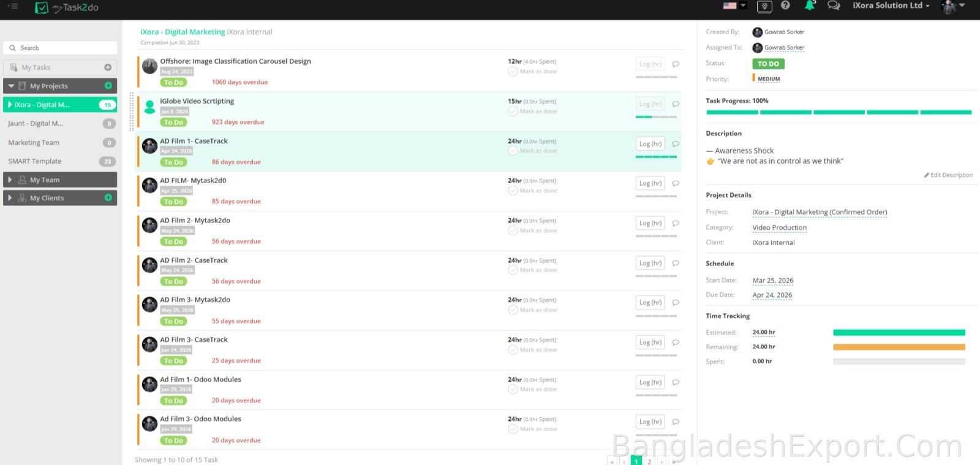Click assignee avatar of Offshore: Image Classification task
The image size is (980, 465).
tap(149, 66)
